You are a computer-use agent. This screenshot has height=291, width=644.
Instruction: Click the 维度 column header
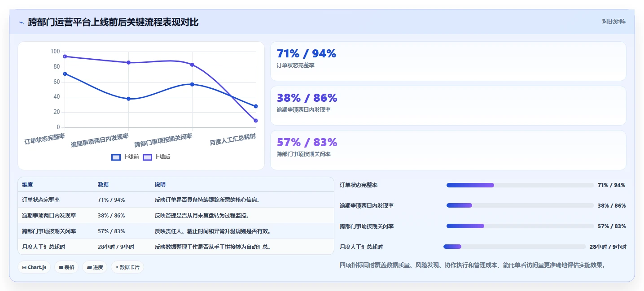click(27, 185)
